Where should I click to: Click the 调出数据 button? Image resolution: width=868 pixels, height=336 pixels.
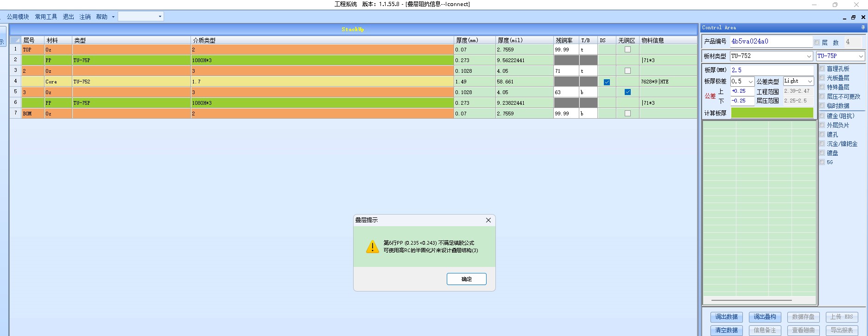click(x=726, y=317)
